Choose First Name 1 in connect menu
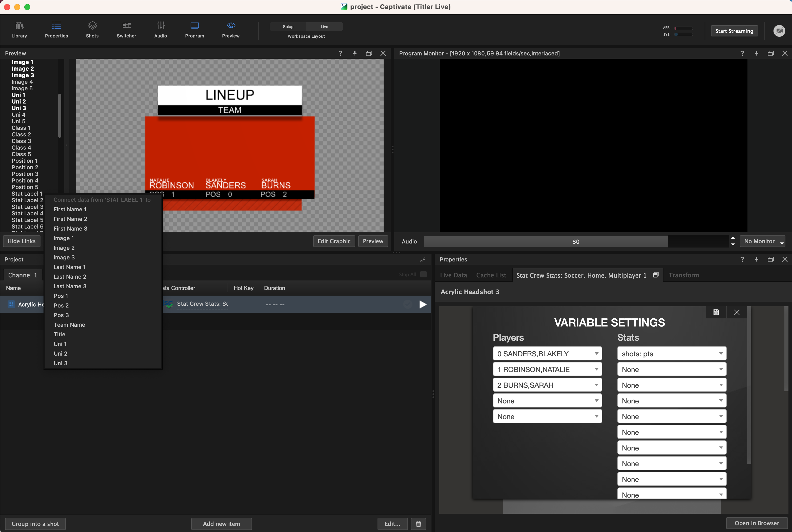The width and height of the screenshot is (792, 532). point(70,209)
